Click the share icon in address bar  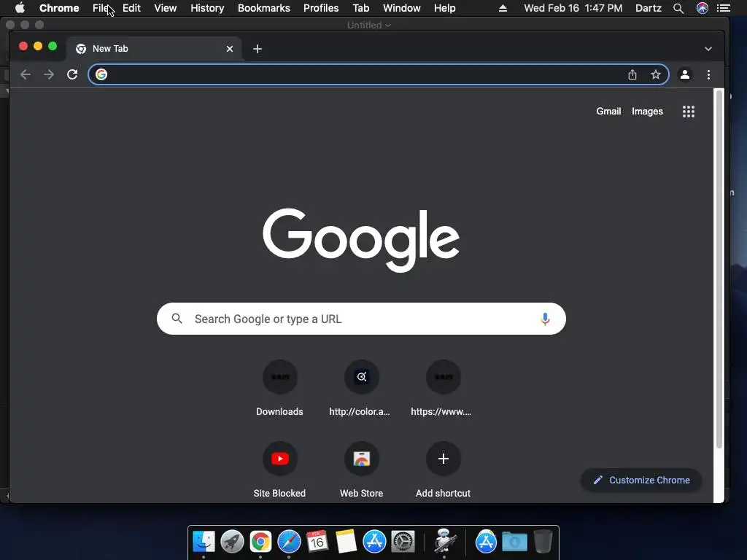(632, 75)
